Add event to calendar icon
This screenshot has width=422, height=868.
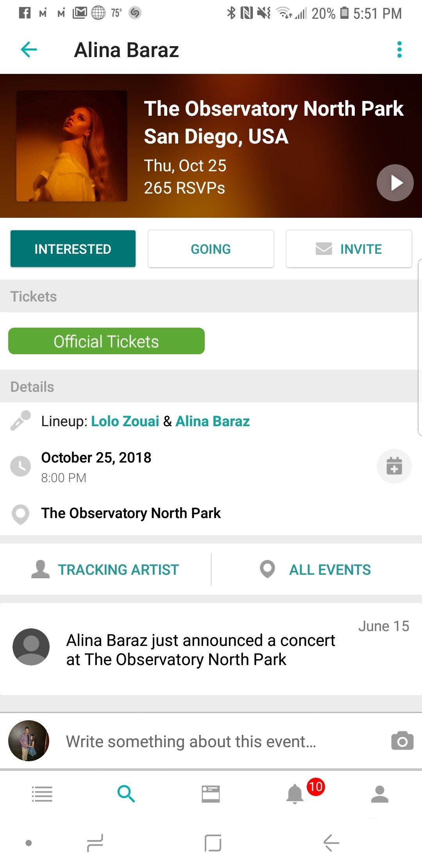(x=394, y=466)
